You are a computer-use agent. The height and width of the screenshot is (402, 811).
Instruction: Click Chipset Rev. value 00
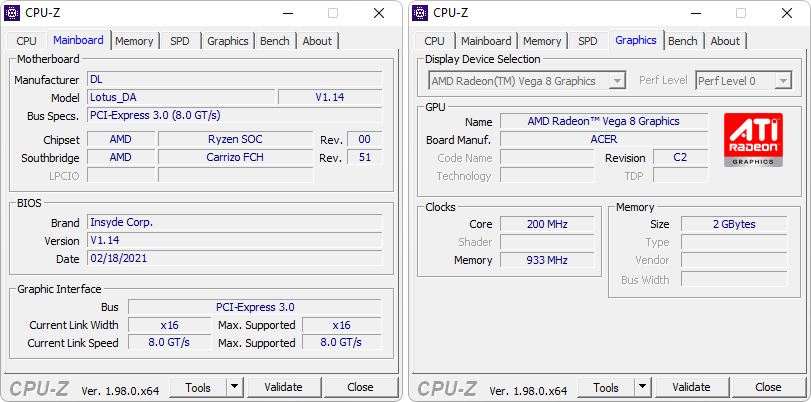click(365, 139)
